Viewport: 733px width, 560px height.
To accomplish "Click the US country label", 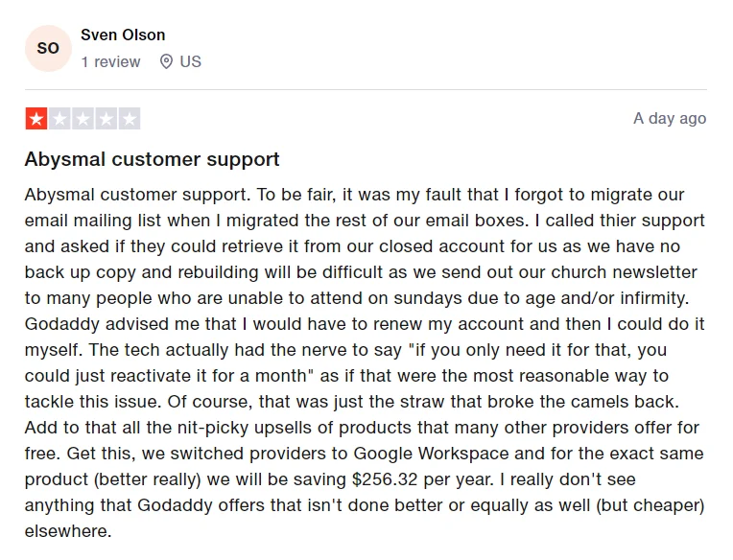I will (190, 61).
